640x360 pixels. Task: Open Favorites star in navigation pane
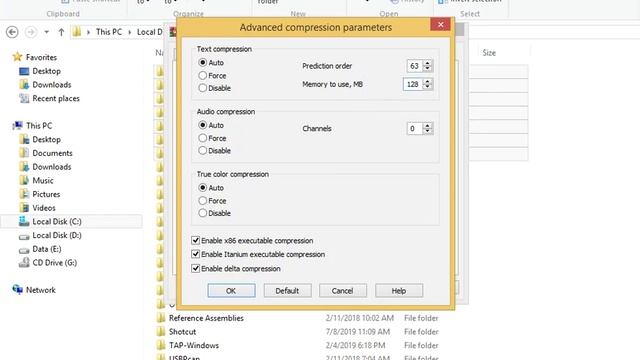tap(17, 57)
